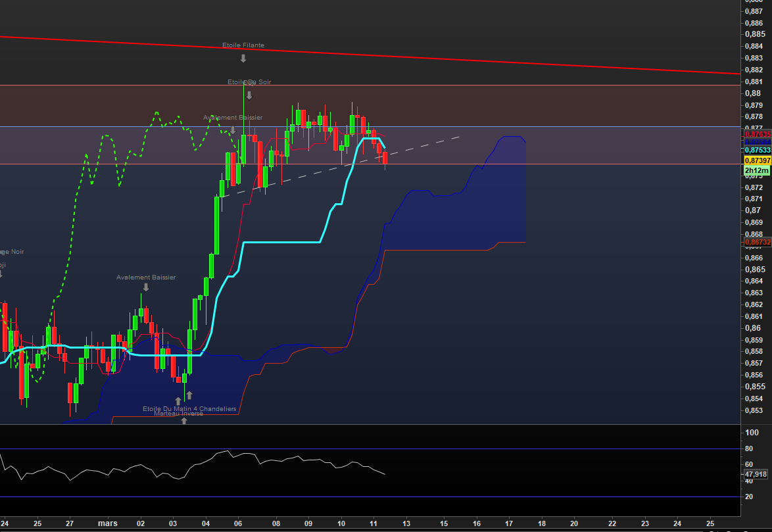Click the down arrow beneath Etoile Du Soir
Image resolution: width=772 pixels, height=532 pixels.
(249, 95)
